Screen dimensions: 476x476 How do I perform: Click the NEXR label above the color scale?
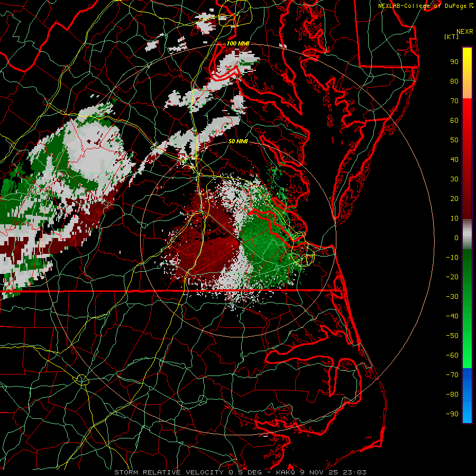[x=465, y=32]
